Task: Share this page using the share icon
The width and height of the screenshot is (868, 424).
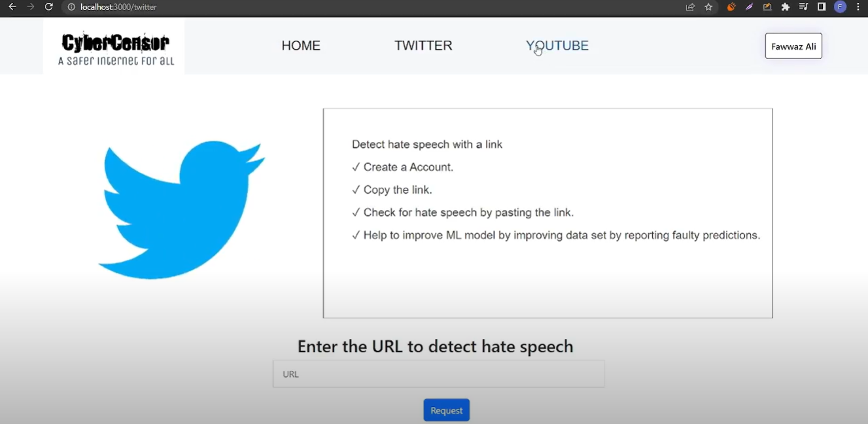Action: (x=690, y=7)
